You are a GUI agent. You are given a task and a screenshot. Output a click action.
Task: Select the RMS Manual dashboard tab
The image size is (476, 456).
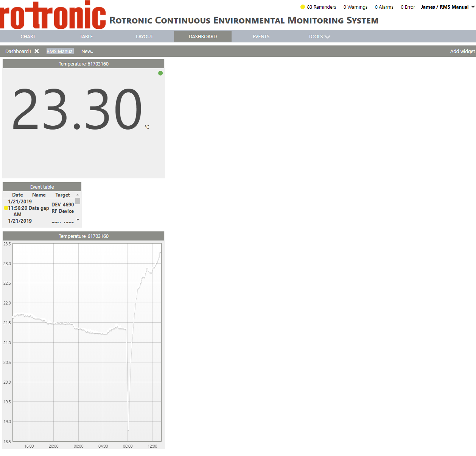tap(60, 51)
